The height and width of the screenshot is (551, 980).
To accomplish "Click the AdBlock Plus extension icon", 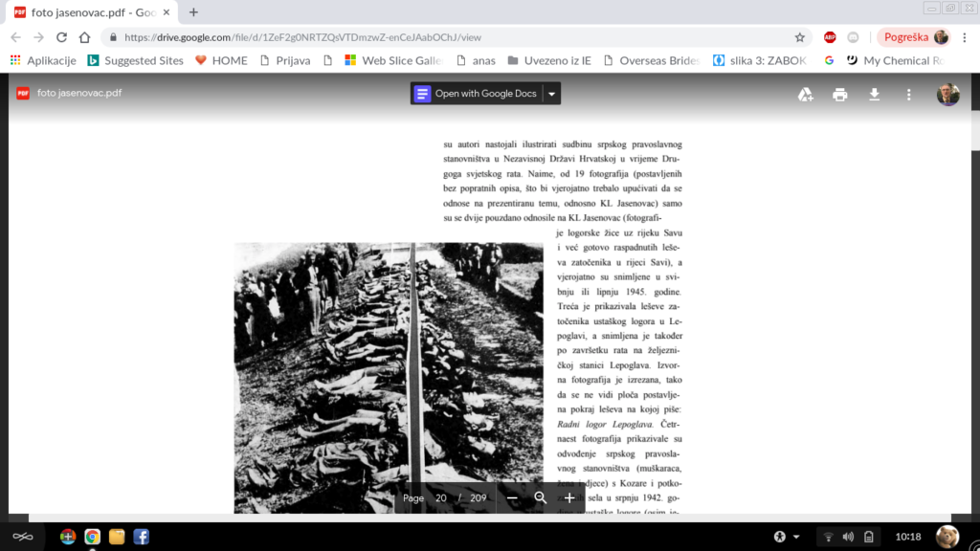I will [x=830, y=37].
